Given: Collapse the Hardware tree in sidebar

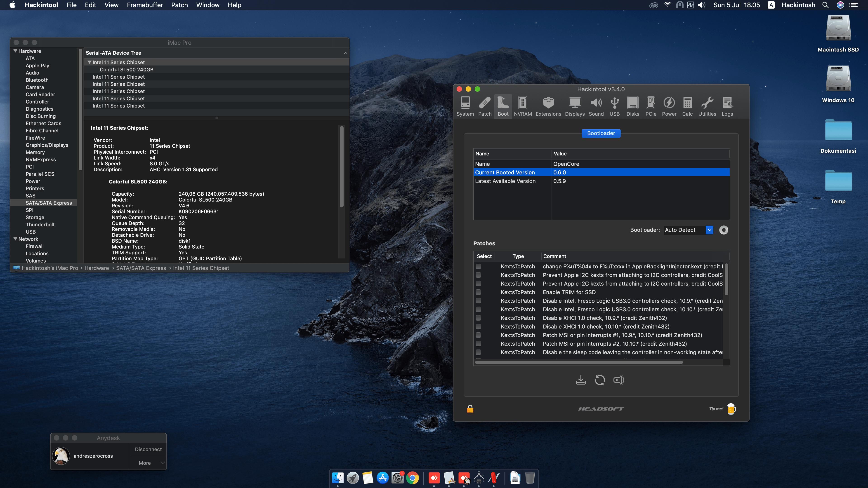Looking at the screenshot, I should (x=15, y=51).
